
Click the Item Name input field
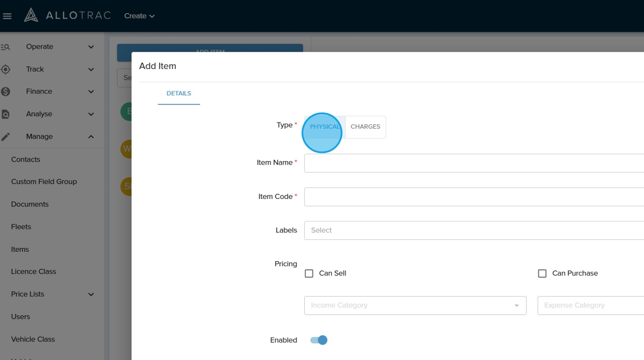474,163
